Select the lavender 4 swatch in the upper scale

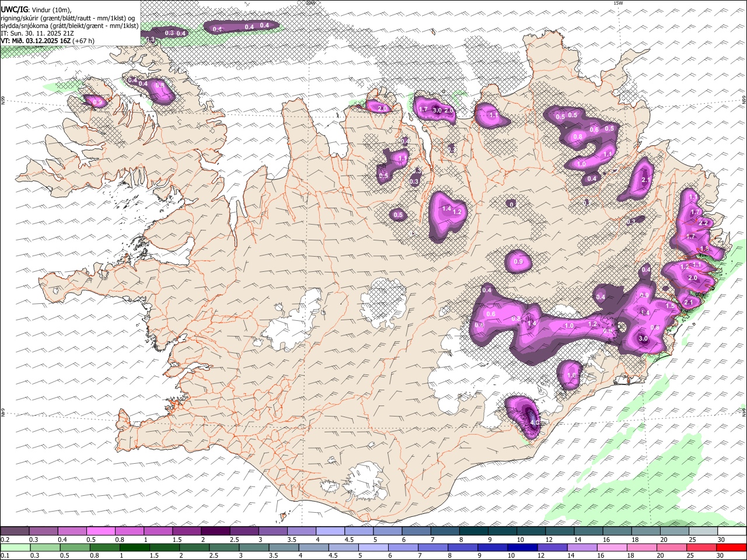330,531
